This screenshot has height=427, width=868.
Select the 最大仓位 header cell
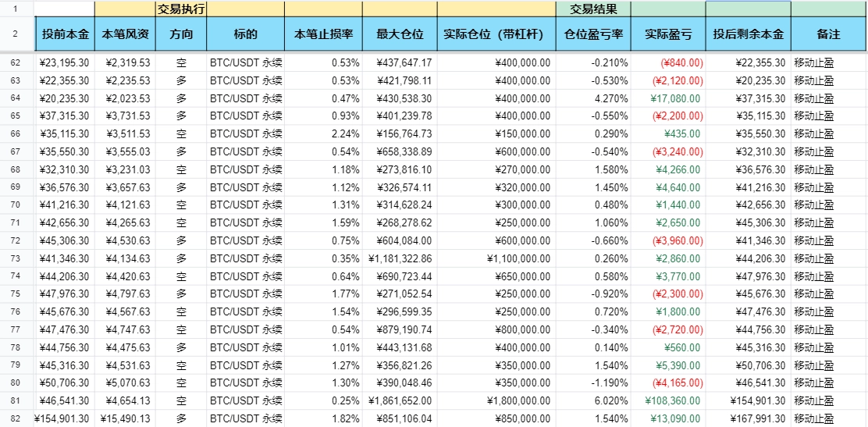(x=400, y=34)
